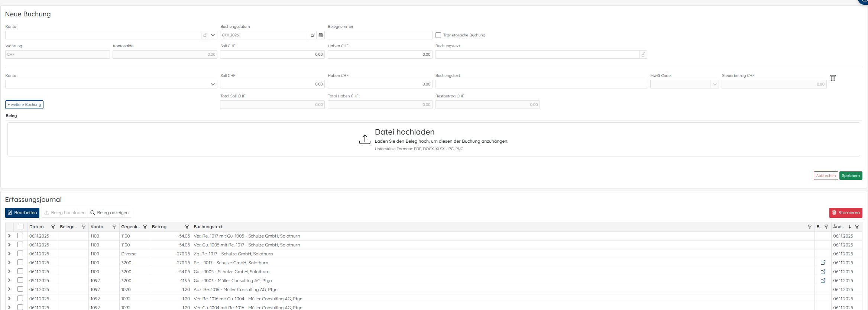Toggle the select-all checkbox in journal header
Screen dimensions: 868x310
point(21,227)
